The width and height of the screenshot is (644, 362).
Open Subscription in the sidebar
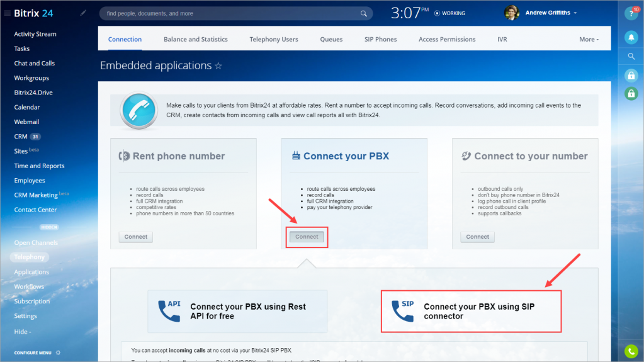pyautogui.click(x=32, y=301)
